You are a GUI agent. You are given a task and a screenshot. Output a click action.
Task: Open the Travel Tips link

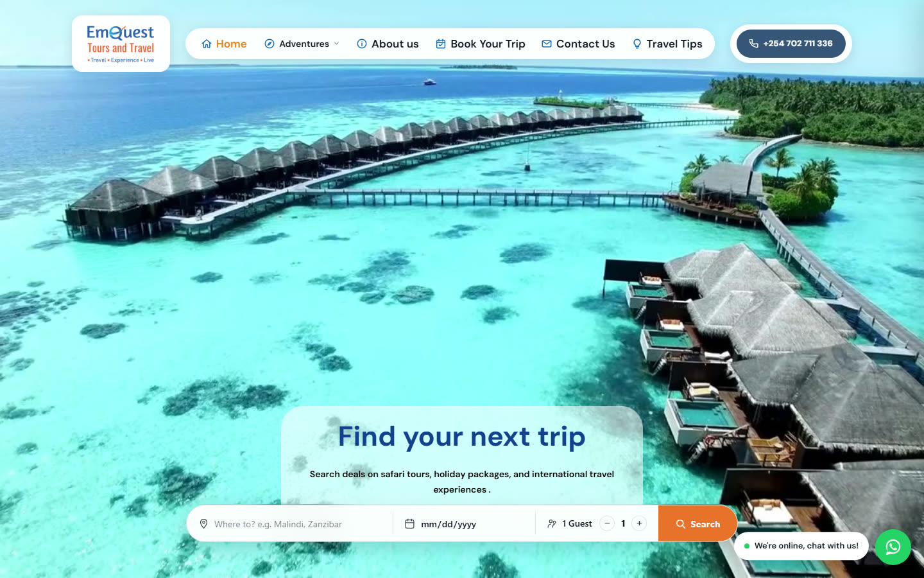coord(667,44)
